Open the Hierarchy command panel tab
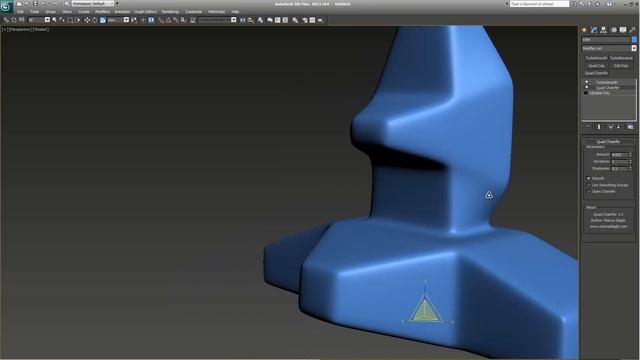 603,30
